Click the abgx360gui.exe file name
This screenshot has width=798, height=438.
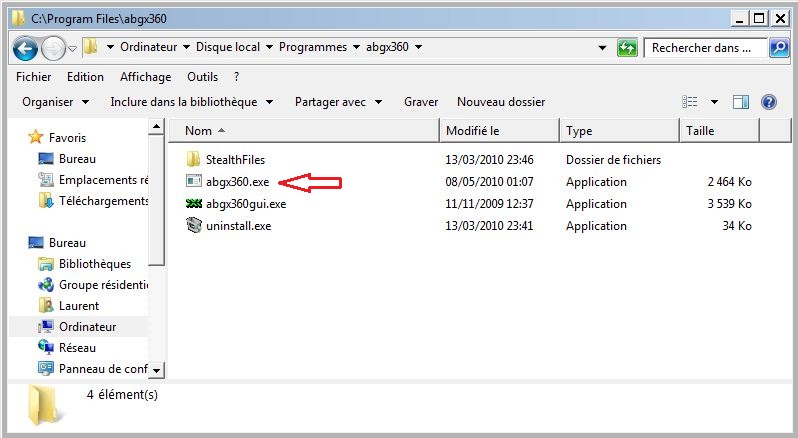tap(246, 204)
